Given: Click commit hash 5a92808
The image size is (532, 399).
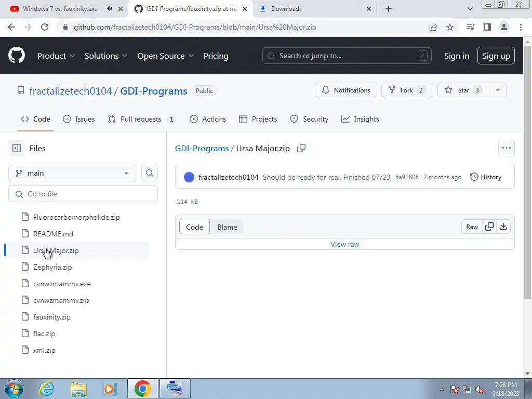Looking at the screenshot, I should [x=407, y=177].
